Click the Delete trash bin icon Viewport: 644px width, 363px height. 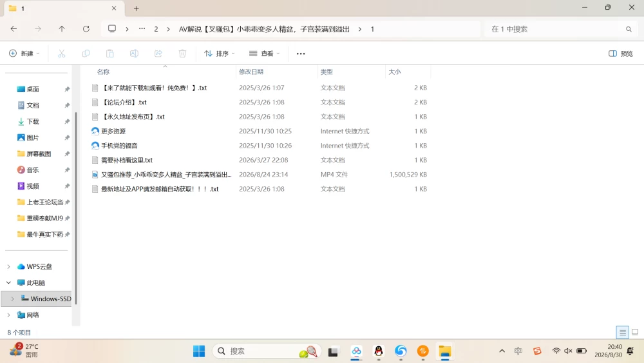pyautogui.click(x=182, y=54)
